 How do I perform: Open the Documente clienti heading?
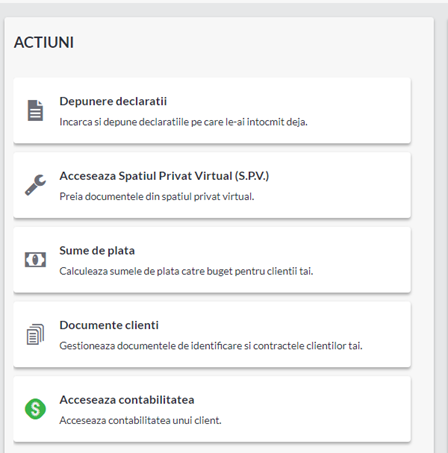(x=109, y=325)
